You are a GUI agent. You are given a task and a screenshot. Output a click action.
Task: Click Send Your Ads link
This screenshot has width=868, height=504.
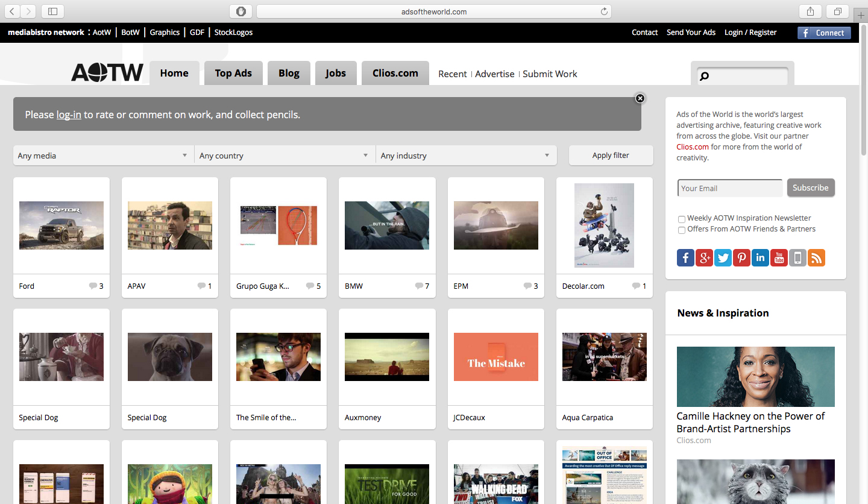tap(691, 33)
